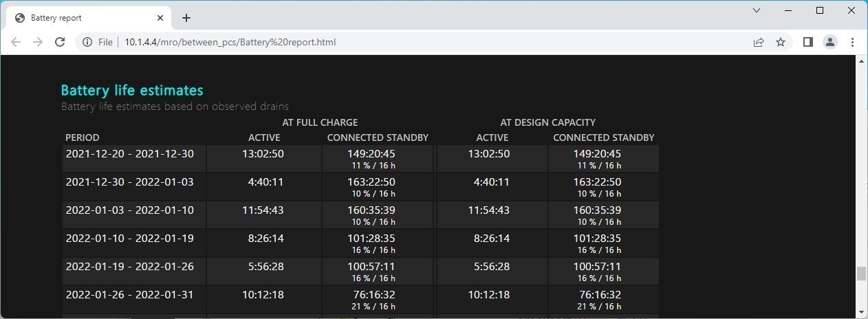868x319 pixels.
Task: Expand the tab search chevron
Action: pyautogui.click(x=757, y=10)
